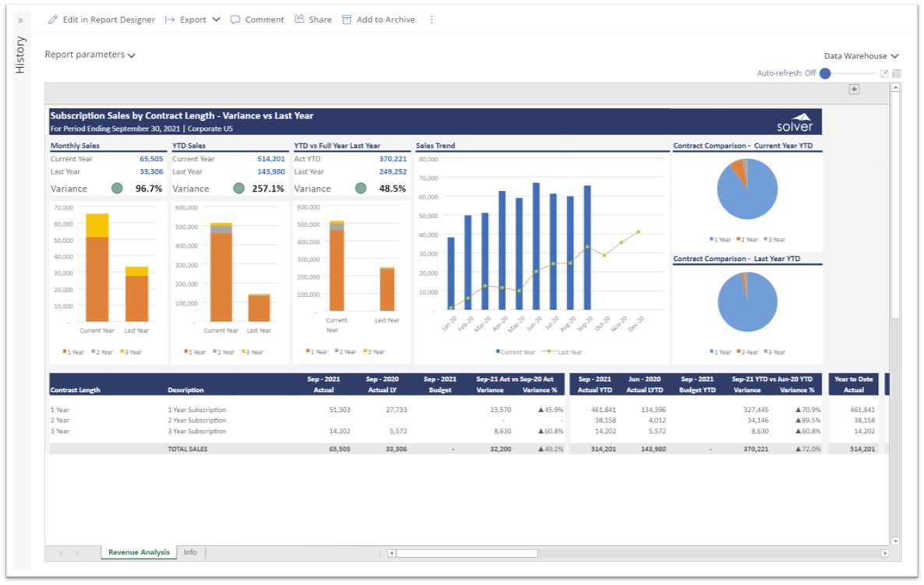
Task: Expand the History panel with double chevron
Action: pyautogui.click(x=20, y=19)
